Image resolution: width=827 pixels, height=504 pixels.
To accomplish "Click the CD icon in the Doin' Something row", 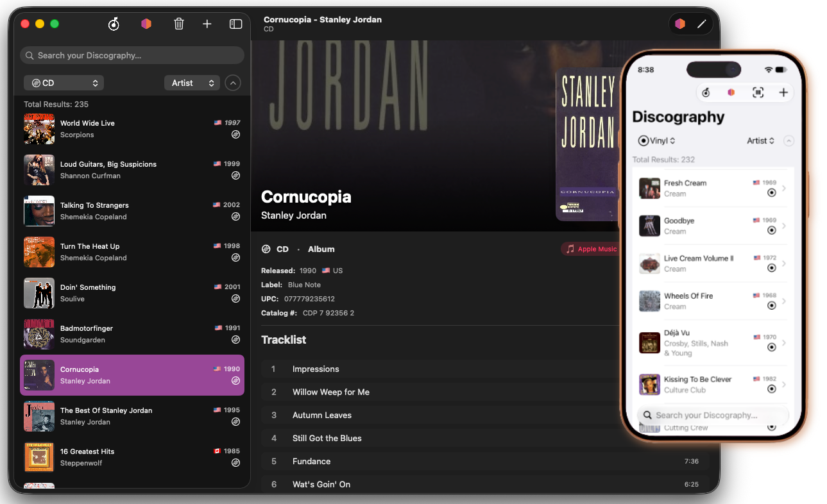I will (x=235, y=299).
